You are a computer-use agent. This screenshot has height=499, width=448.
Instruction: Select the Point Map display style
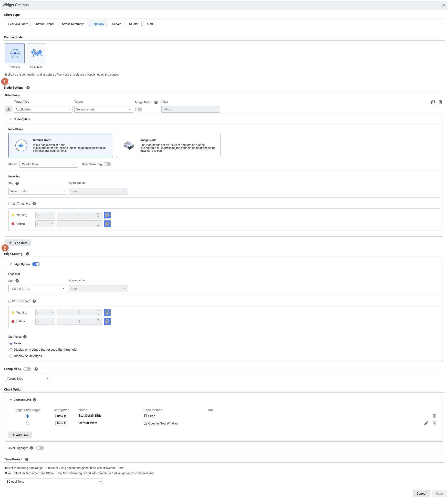[x=36, y=54]
